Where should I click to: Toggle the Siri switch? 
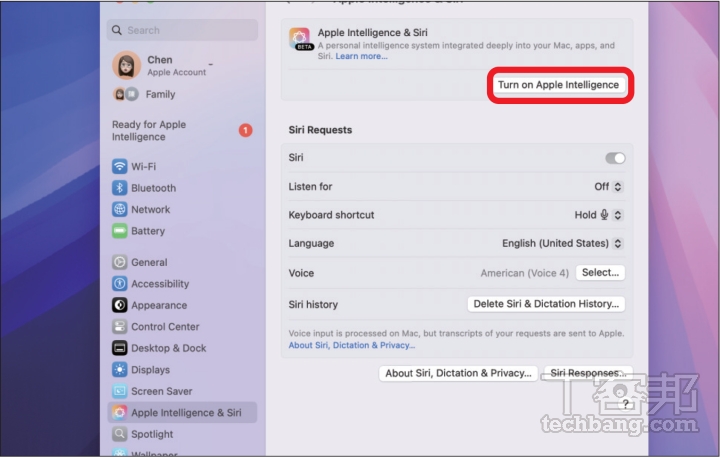click(x=615, y=158)
